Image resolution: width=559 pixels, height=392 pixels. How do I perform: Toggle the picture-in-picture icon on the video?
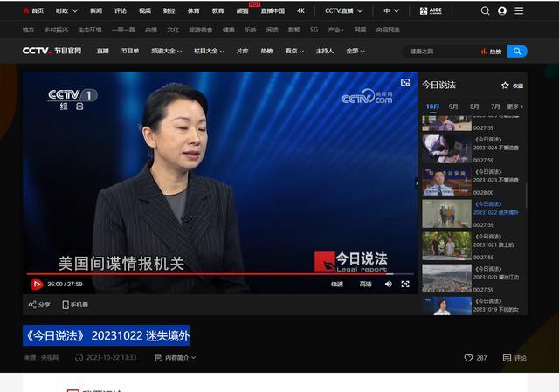click(x=405, y=83)
